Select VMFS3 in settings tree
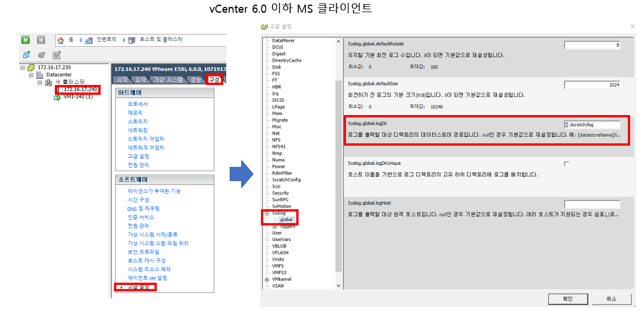644x311 pixels. 279,272
